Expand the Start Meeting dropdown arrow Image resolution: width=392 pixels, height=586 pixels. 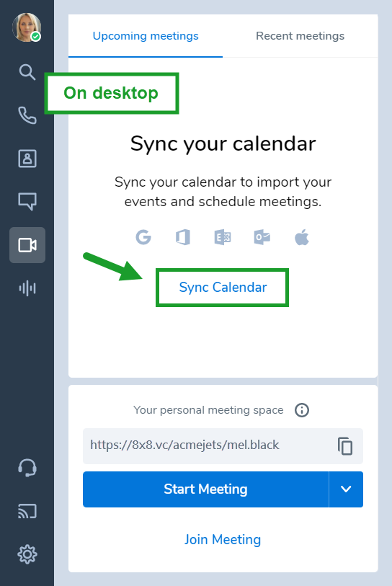point(346,489)
